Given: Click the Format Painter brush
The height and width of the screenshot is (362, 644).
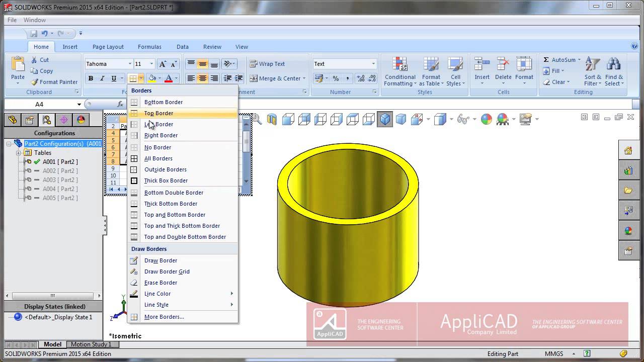Looking at the screenshot, I should 54,82.
